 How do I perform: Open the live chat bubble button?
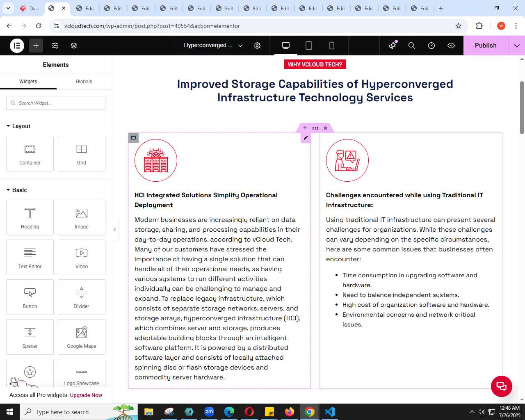point(502,386)
